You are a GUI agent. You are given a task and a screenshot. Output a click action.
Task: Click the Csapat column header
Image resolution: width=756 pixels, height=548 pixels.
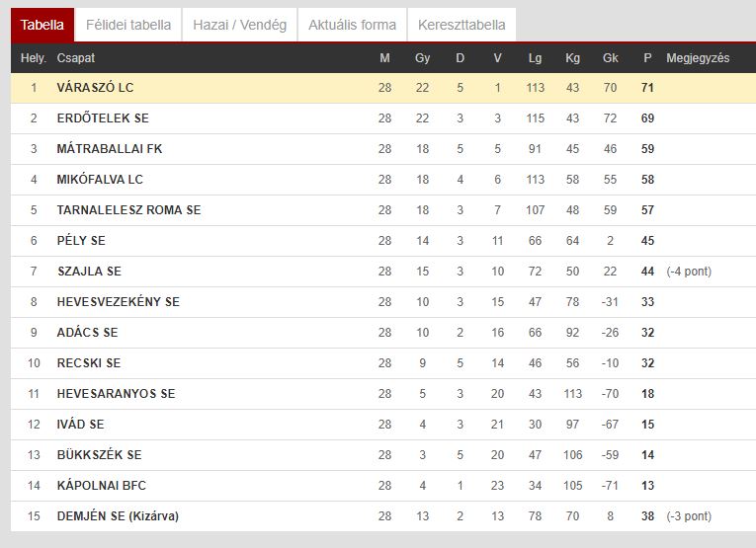click(x=76, y=58)
